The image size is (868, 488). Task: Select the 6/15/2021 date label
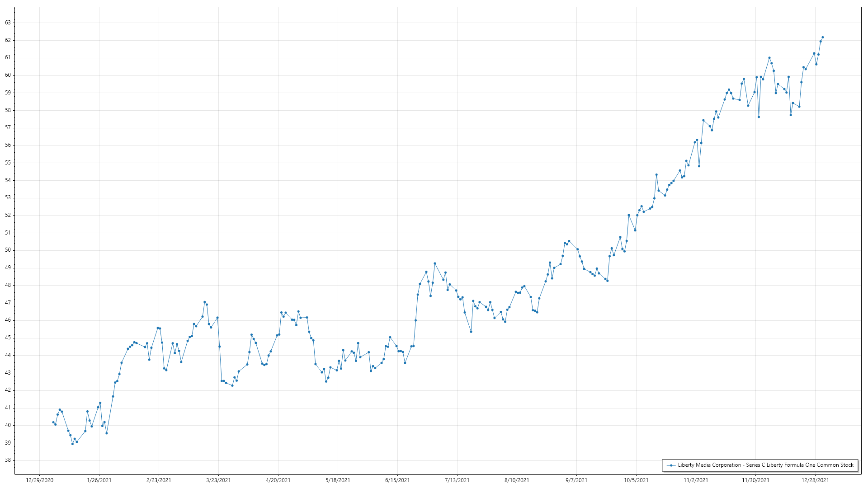click(397, 480)
